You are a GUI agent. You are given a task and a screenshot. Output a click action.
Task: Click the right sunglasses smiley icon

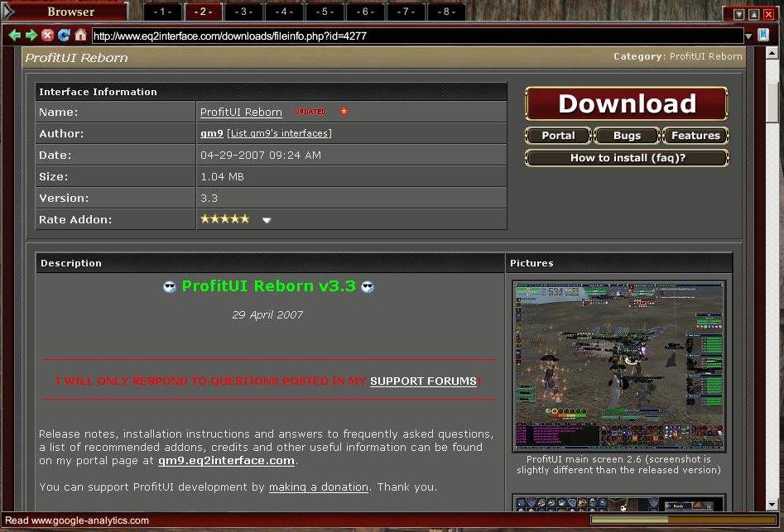[x=368, y=287]
